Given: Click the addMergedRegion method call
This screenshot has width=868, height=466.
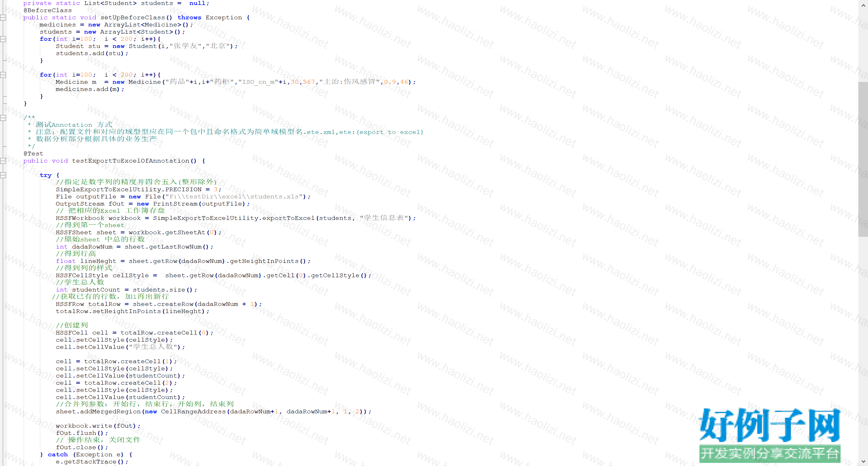Looking at the screenshot, I should (110, 412).
